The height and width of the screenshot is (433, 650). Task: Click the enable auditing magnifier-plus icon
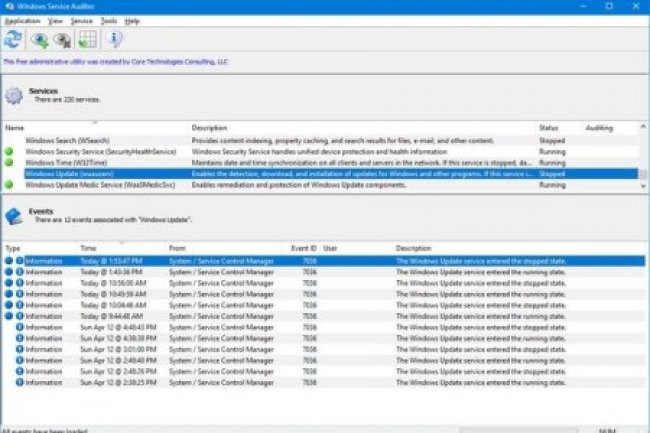pos(40,40)
